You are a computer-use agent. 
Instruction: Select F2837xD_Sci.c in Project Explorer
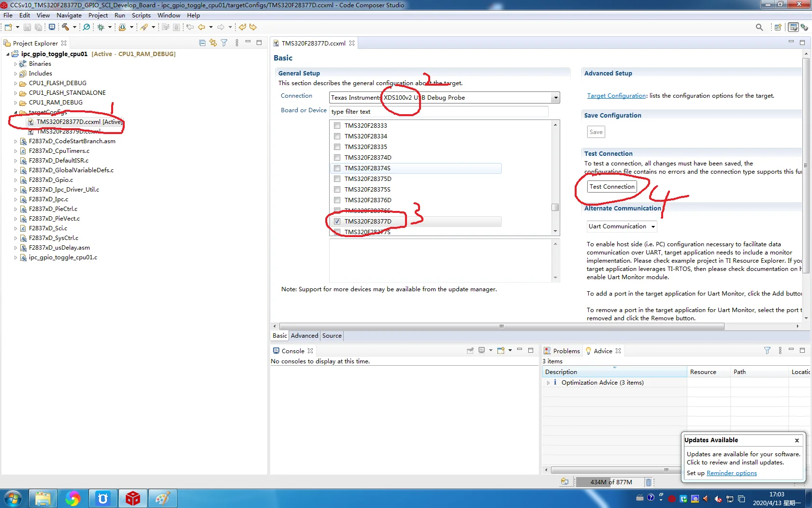pos(48,228)
